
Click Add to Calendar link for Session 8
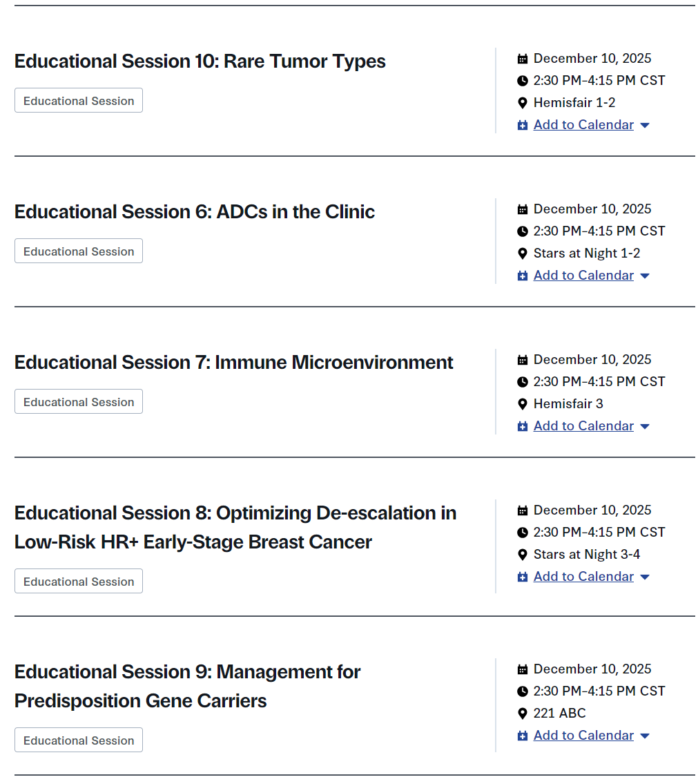tap(583, 577)
